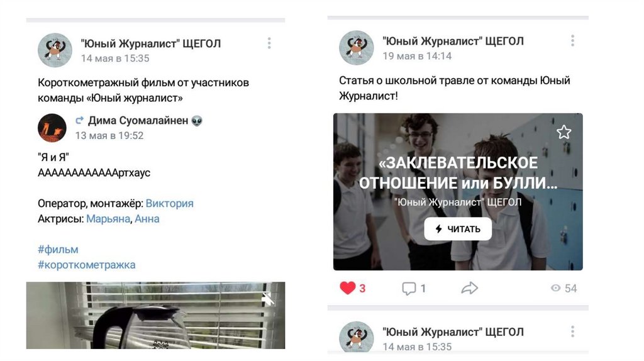View the eye views counter showing 54
Viewport: 644px width, 361px height.
pos(563,288)
